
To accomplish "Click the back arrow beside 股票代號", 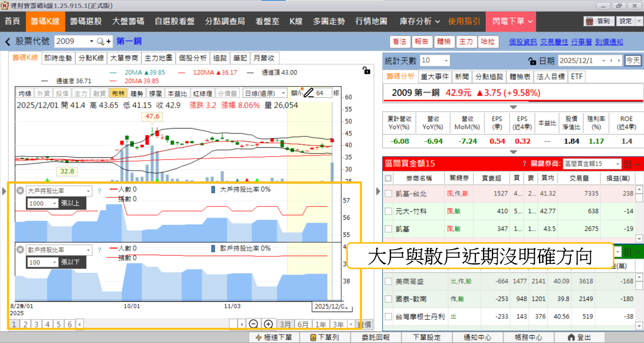I will click(x=8, y=41).
